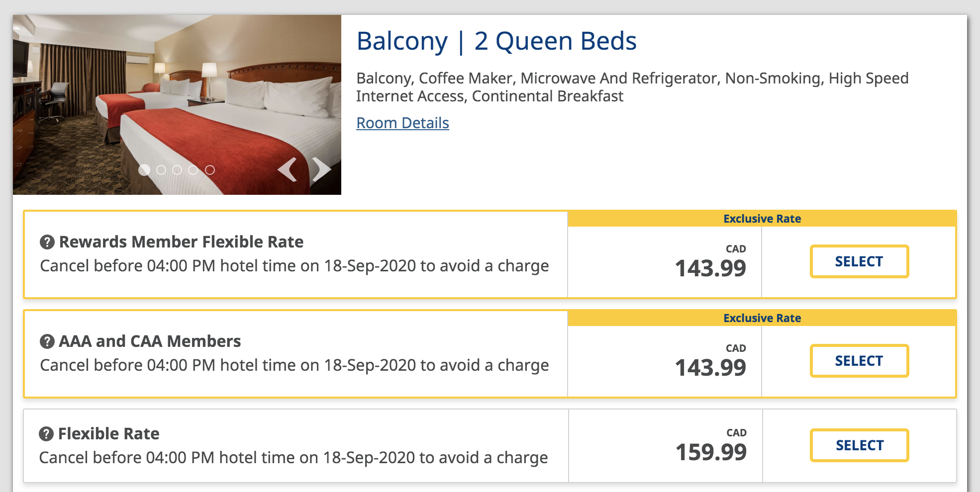
Task: Go to previous room photo with left arrow
Action: [287, 169]
